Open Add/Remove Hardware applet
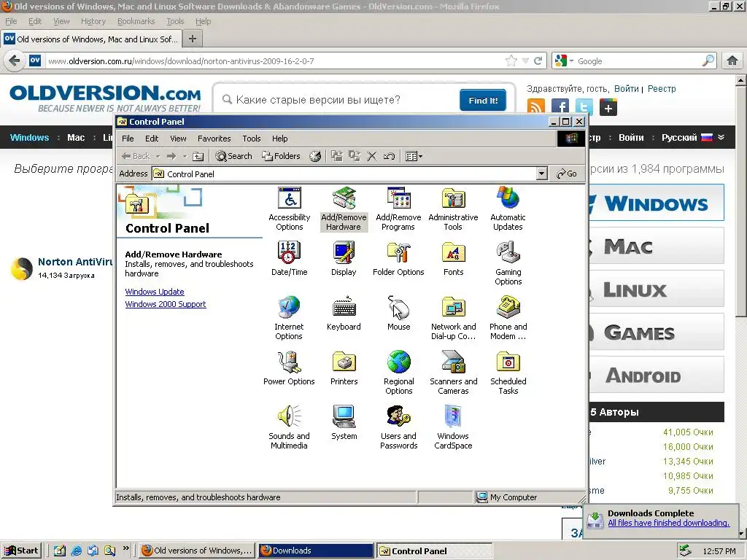Screen dimensions: 747x560 344,209
